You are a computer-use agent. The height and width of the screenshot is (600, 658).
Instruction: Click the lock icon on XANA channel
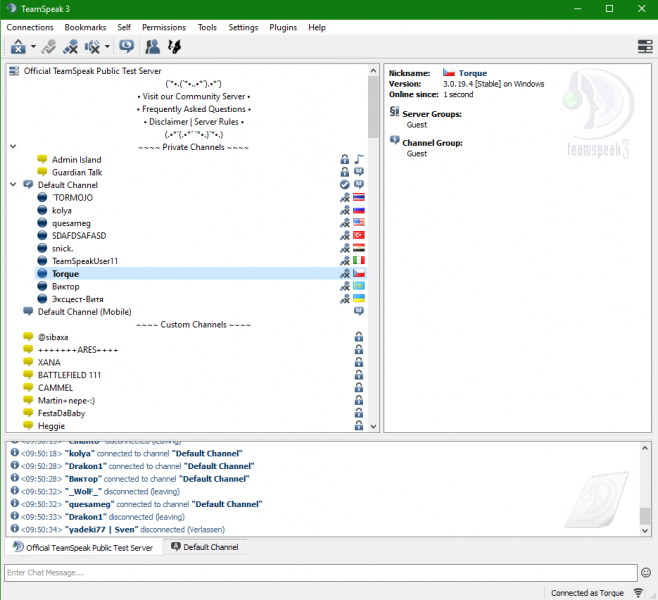point(359,362)
